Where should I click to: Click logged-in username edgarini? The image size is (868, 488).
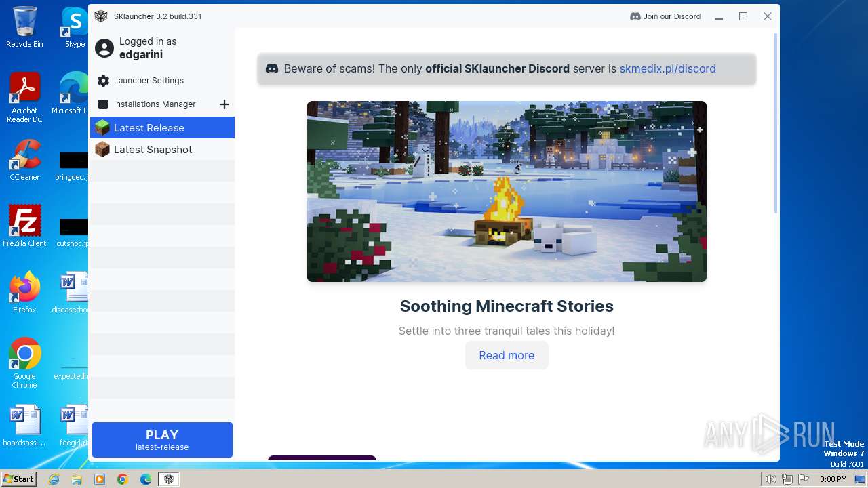141,54
